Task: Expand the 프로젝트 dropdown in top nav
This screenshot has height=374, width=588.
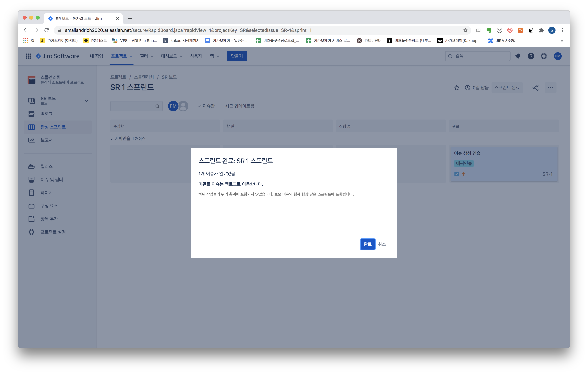Action: 121,56
